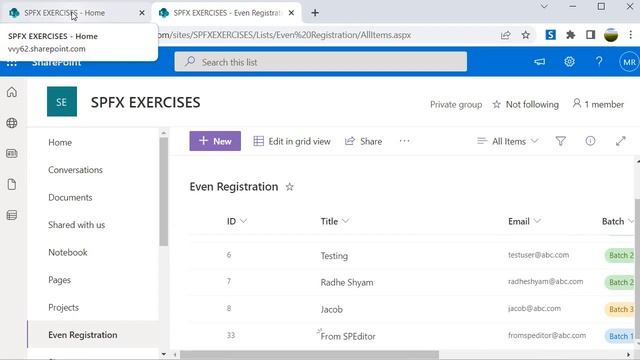Open Shared with us in navigation
Screen dimensions: 640x360
76,225
